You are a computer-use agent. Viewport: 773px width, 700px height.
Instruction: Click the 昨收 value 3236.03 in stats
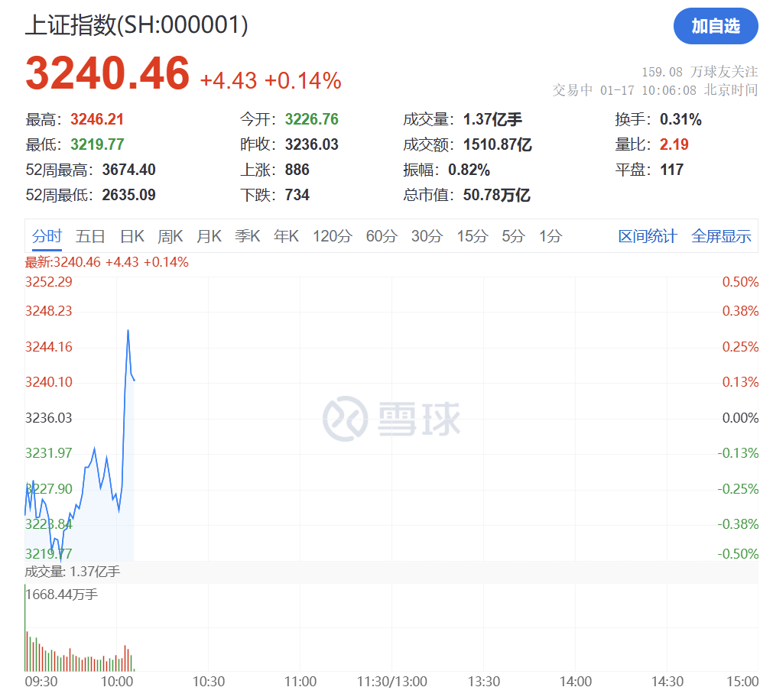pyautogui.click(x=311, y=144)
